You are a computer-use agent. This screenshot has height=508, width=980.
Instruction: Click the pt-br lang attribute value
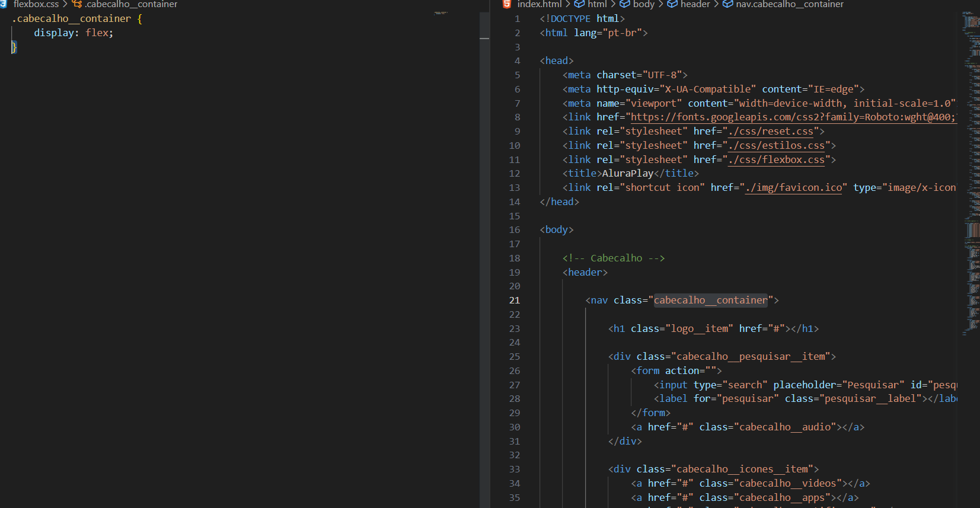click(x=622, y=33)
